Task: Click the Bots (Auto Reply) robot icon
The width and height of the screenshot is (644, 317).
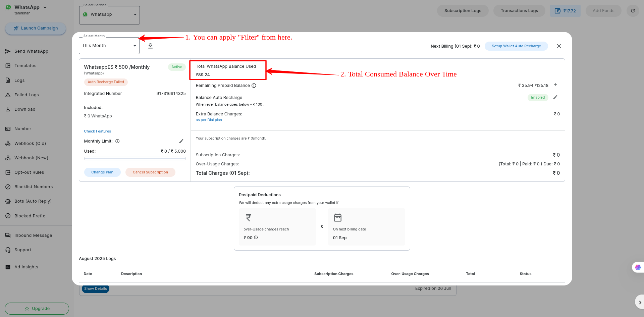Action: 8,201
